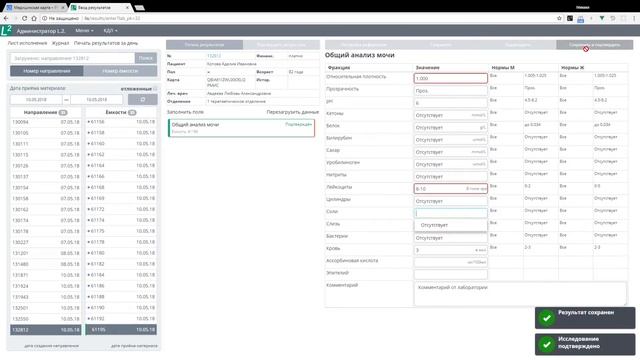640x360 pixels.
Task: Click the blue extension icon in toolbar
Action: point(580,19)
